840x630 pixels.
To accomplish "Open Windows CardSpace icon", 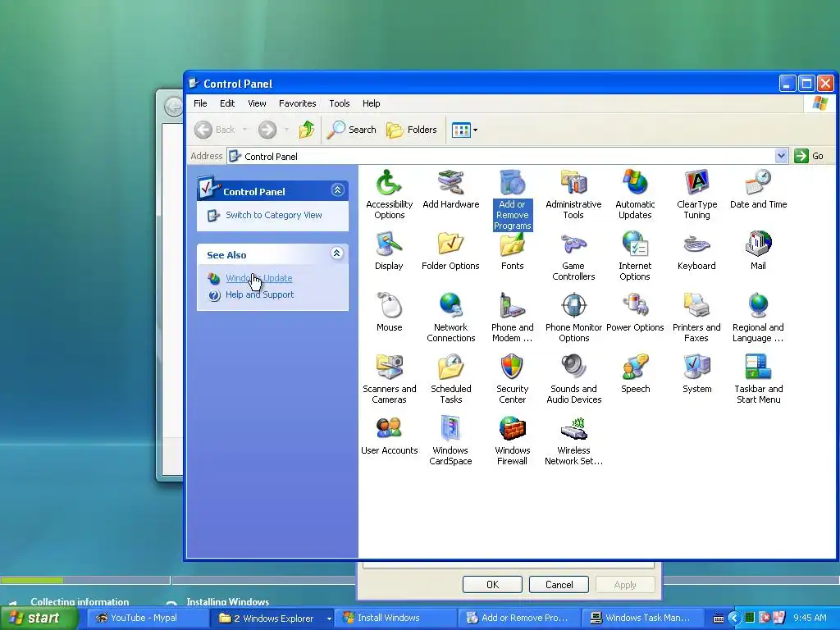I will coord(450,441).
